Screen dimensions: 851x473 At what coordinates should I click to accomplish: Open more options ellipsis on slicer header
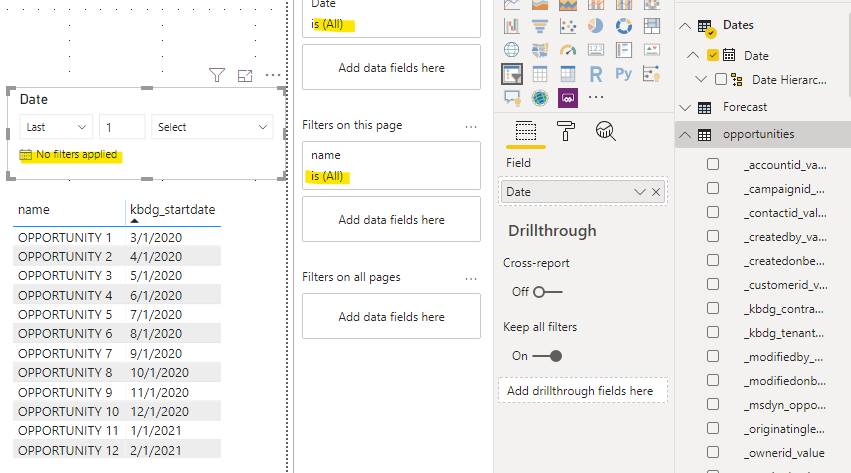coord(273,75)
